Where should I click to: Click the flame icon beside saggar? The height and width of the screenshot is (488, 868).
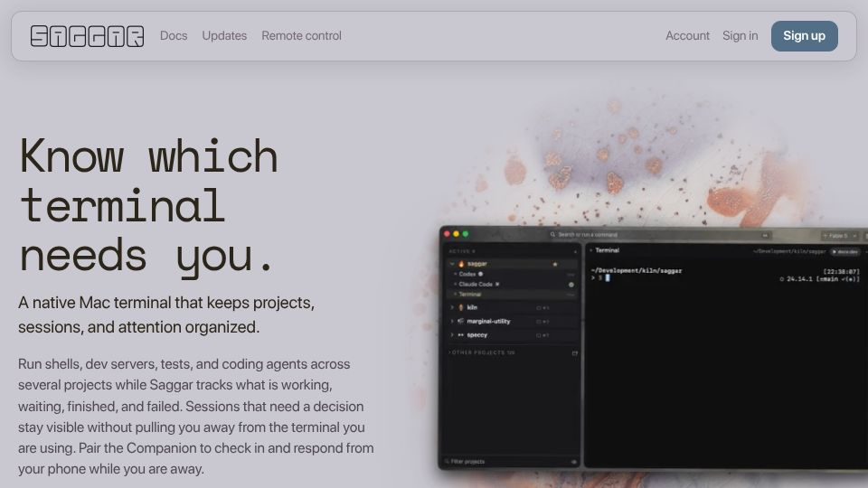(x=460, y=264)
